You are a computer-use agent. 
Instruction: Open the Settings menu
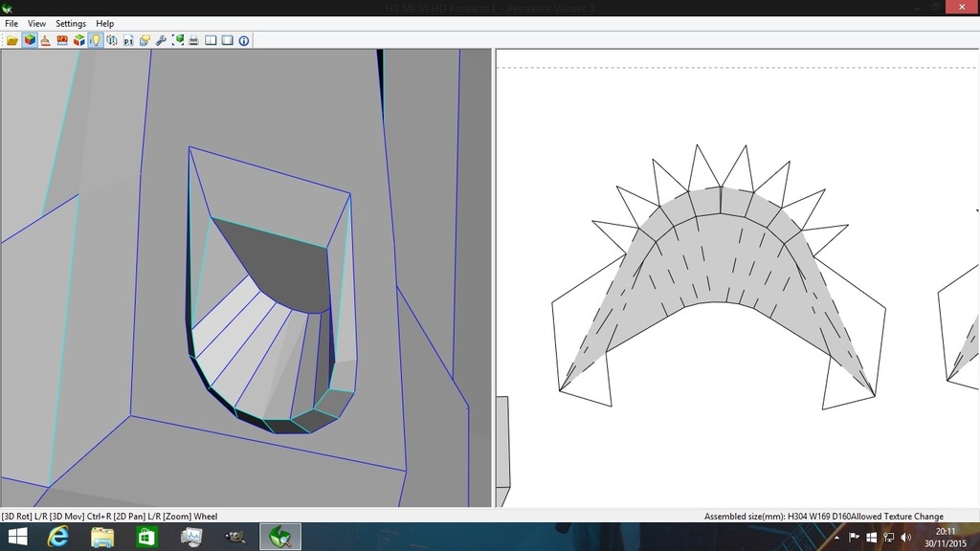point(71,23)
